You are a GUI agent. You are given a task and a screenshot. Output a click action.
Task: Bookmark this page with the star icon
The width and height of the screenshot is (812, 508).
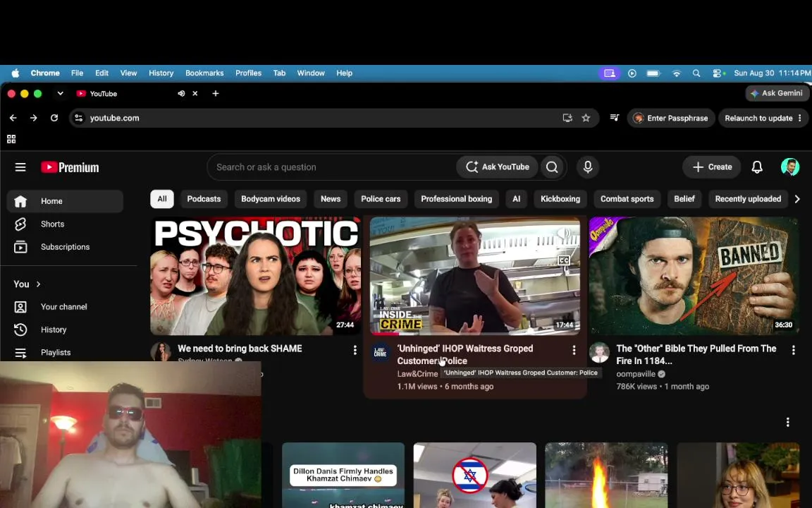(586, 119)
